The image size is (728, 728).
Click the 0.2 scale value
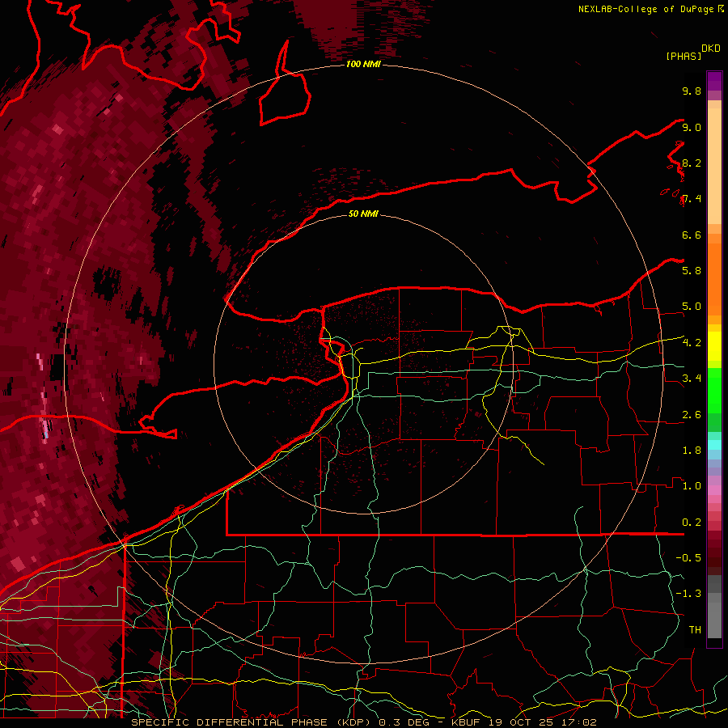point(692,522)
